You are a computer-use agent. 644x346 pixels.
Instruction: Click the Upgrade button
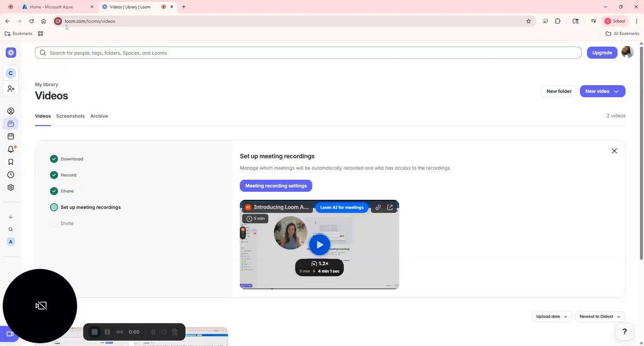point(602,53)
